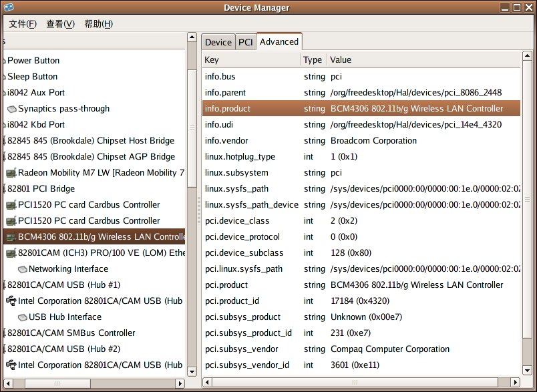Select 82801CA/CAM SMBus Controller
Image resolution: width=537 pixels, height=392 pixels.
[x=71, y=333]
